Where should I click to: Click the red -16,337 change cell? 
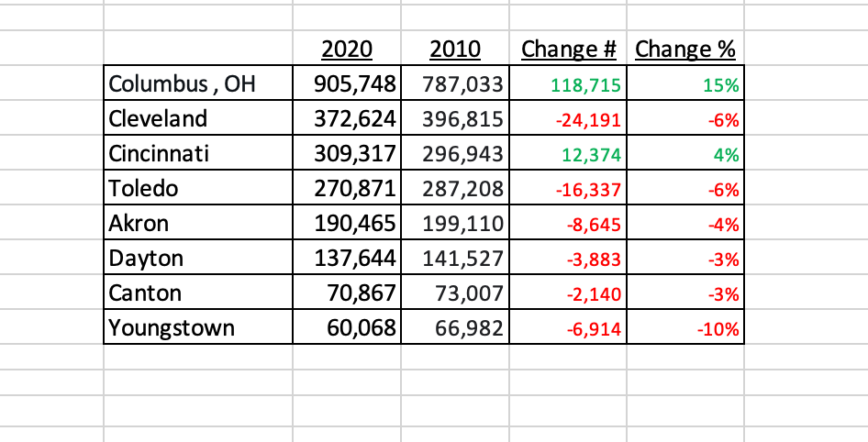point(569,188)
